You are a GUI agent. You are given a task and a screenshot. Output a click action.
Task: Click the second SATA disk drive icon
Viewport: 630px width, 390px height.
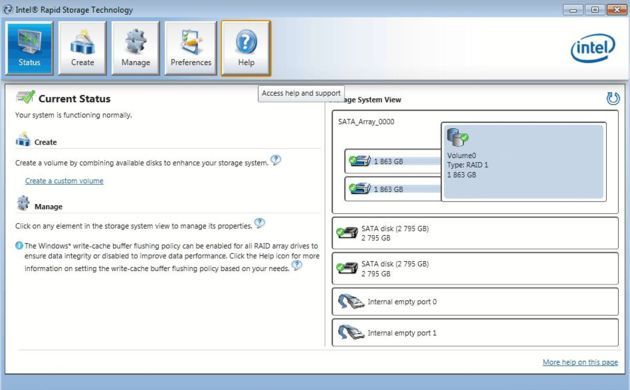coord(347,268)
